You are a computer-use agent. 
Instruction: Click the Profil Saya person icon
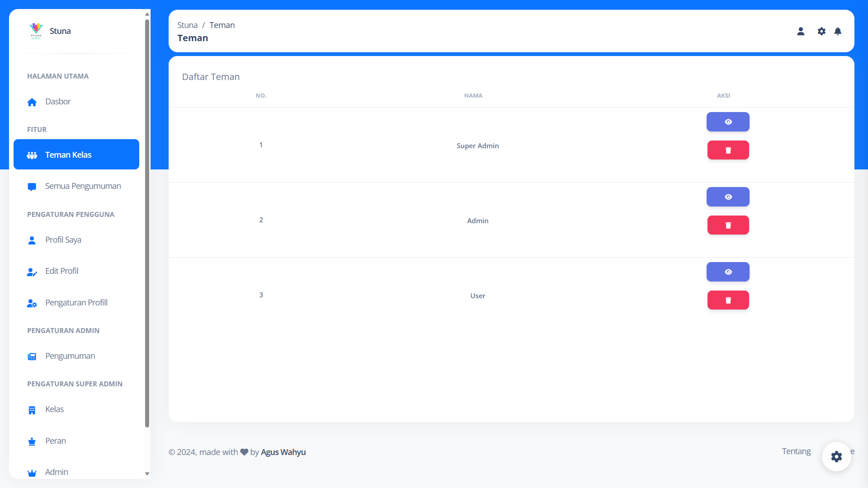click(32, 240)
